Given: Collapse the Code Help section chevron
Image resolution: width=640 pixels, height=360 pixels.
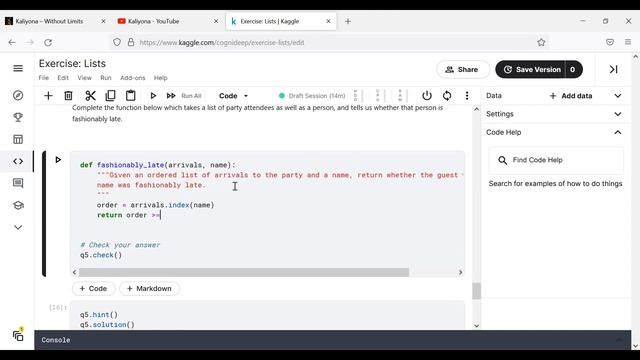Looking at the screenshot, I should click(x=618, y=132).
